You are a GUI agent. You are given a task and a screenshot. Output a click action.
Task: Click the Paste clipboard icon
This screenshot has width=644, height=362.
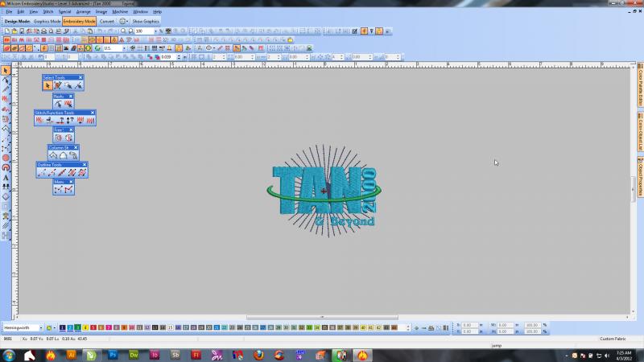tap(90, 31)
